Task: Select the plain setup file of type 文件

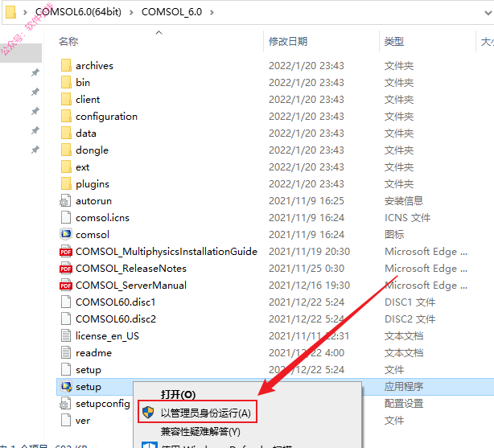Action: [89, 369]
